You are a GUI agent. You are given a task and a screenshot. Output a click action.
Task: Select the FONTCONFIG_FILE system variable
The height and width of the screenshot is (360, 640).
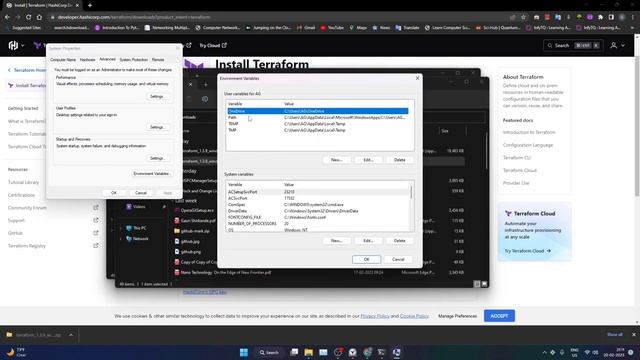click(318, 217)
